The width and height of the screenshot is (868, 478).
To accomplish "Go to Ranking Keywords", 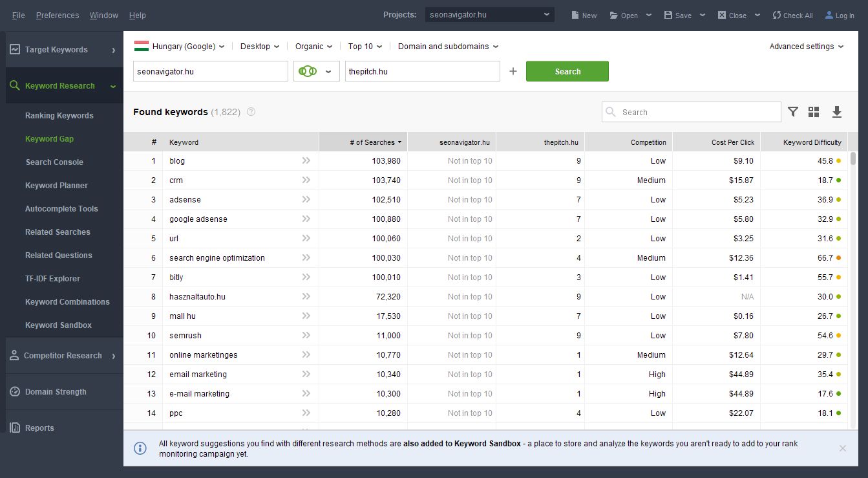I will 59,115.
